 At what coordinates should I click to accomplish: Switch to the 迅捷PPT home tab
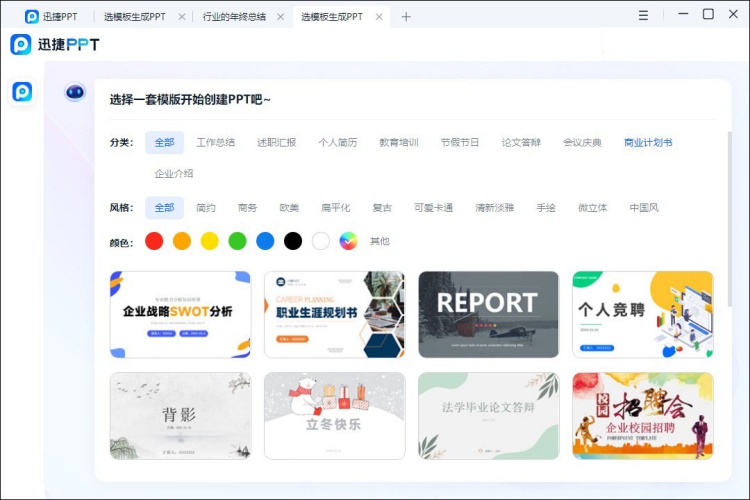[51, 17]
